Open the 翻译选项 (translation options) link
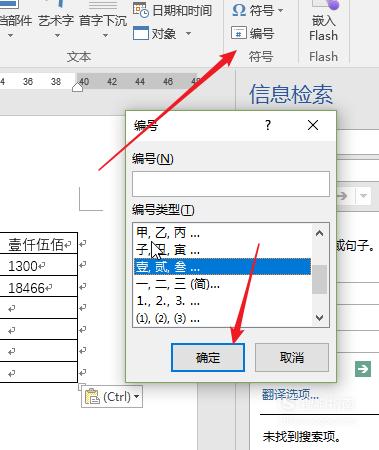 [290, 395]
